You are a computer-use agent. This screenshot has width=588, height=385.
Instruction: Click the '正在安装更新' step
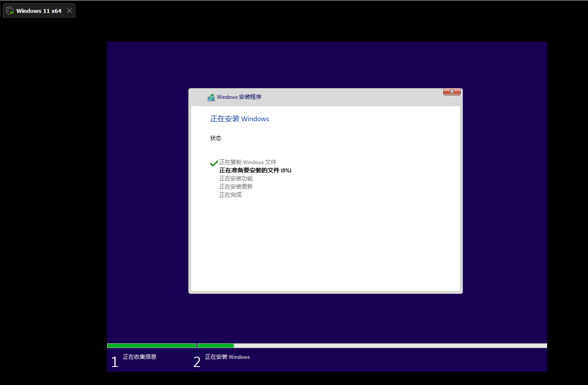[x=236, y=186]
